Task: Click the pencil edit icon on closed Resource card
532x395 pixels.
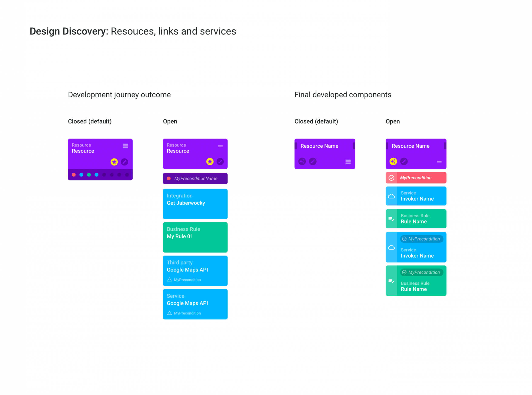Action: click(x=124, y=162)
